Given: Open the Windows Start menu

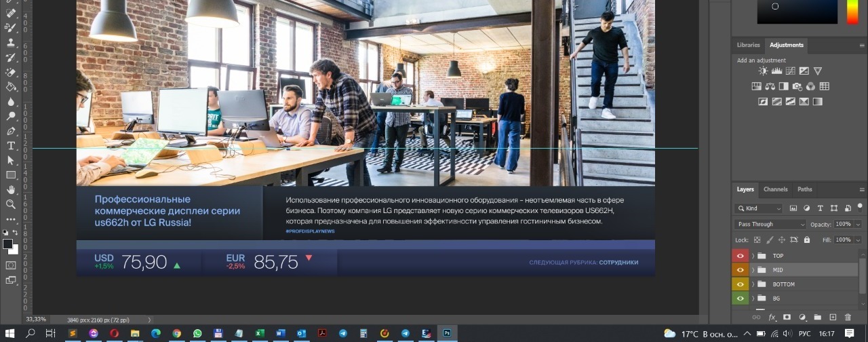Looking at the screenshot, I should point(10,333).
